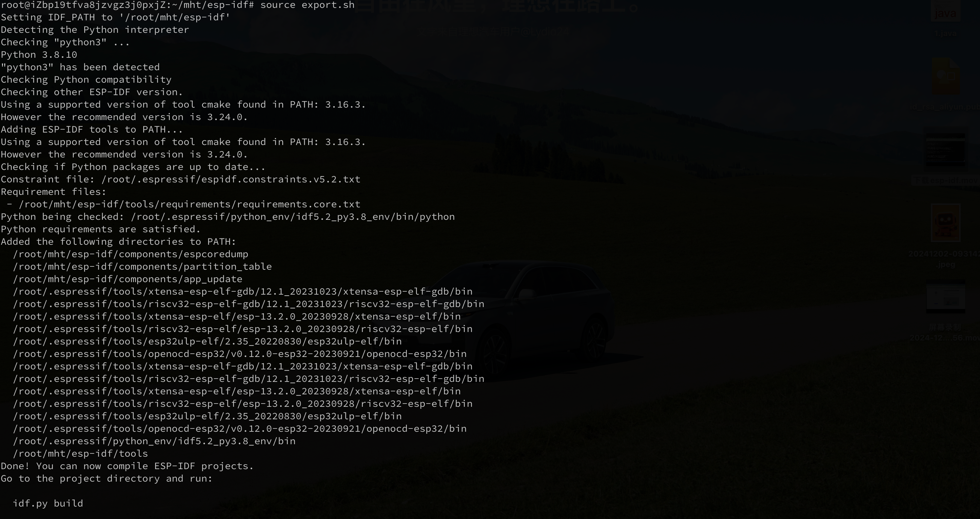Click 'Python requirements are satisfied.' line
980x519 pixels.
pyautogui.click(x=100, y=230)
